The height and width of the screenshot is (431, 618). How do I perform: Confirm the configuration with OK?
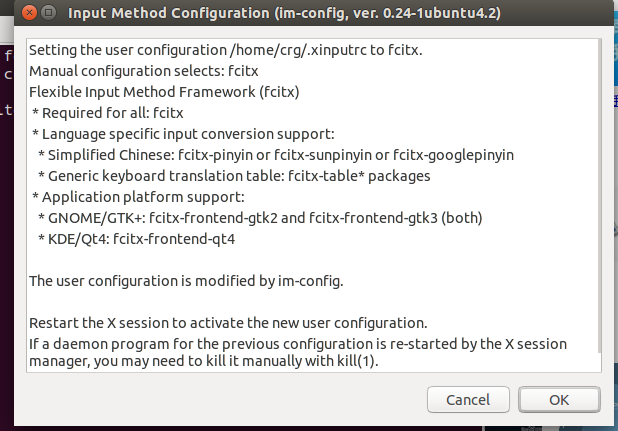[559, 399]
